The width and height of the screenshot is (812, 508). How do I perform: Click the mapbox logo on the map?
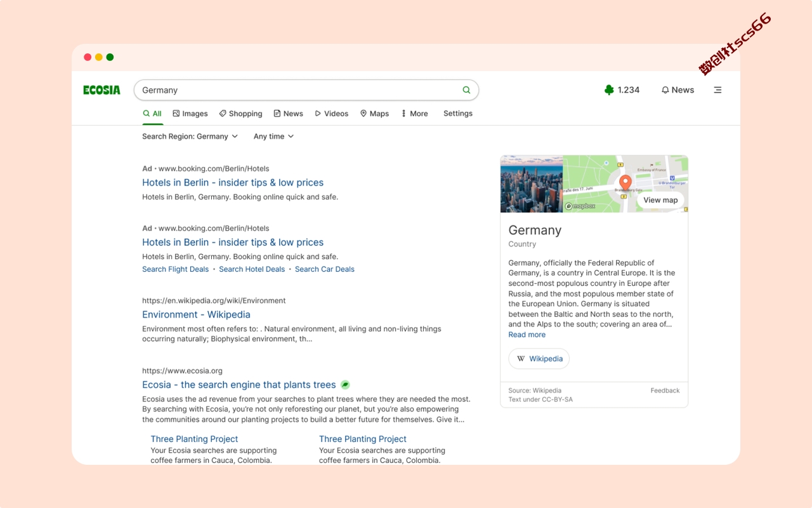pyautogui.click(x=580, y=206)
